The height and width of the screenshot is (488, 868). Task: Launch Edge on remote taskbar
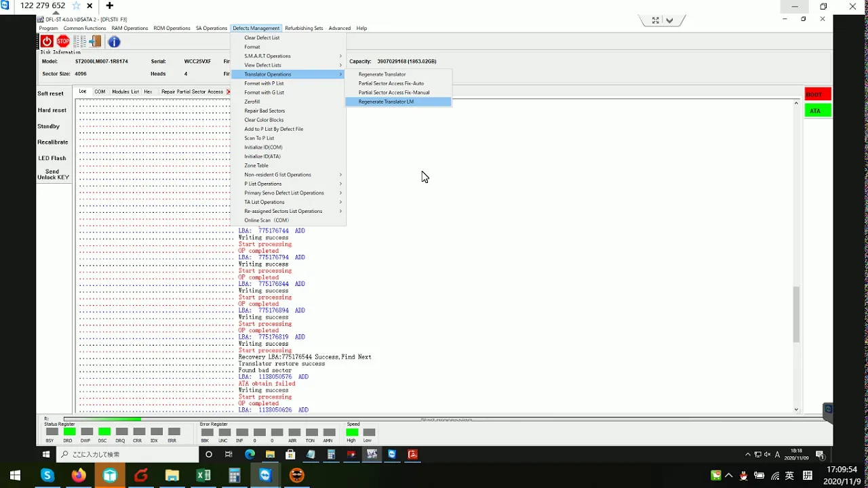click(x=250, y=454)
